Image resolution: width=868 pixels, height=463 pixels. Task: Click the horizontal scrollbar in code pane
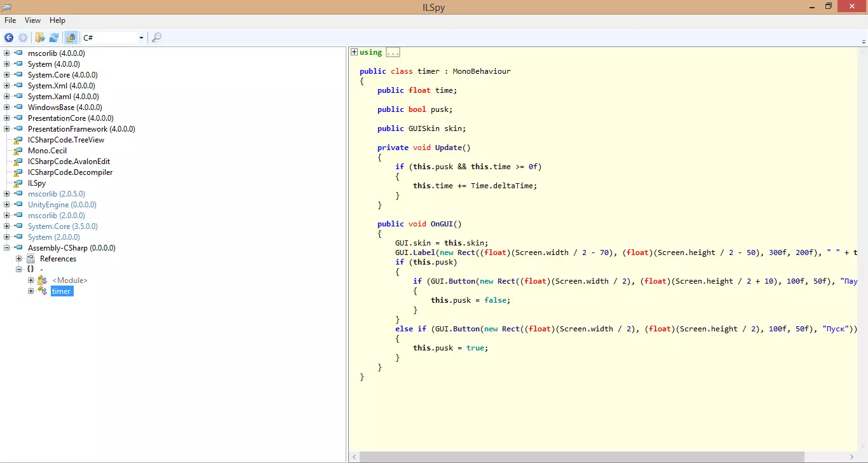click(581, 457)
